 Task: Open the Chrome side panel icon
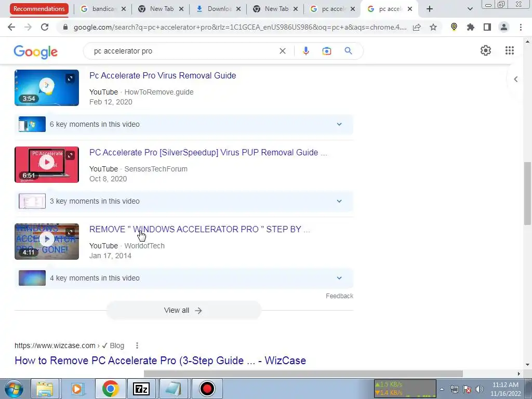487,27
